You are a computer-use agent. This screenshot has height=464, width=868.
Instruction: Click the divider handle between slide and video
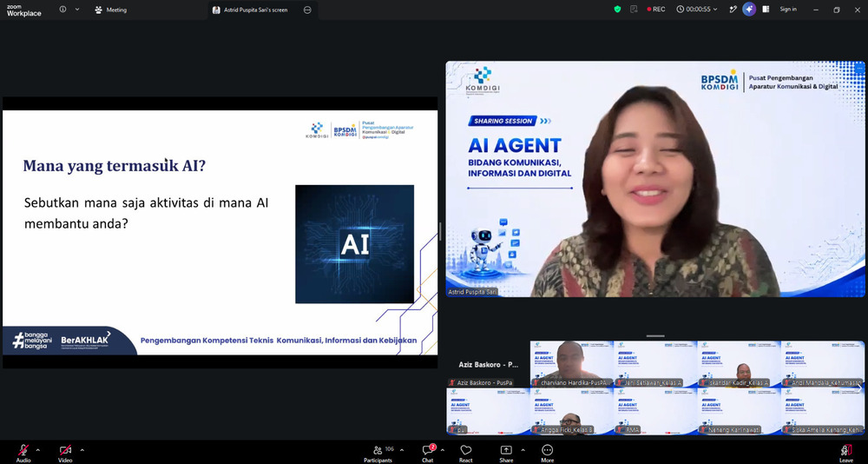[441, 232]
